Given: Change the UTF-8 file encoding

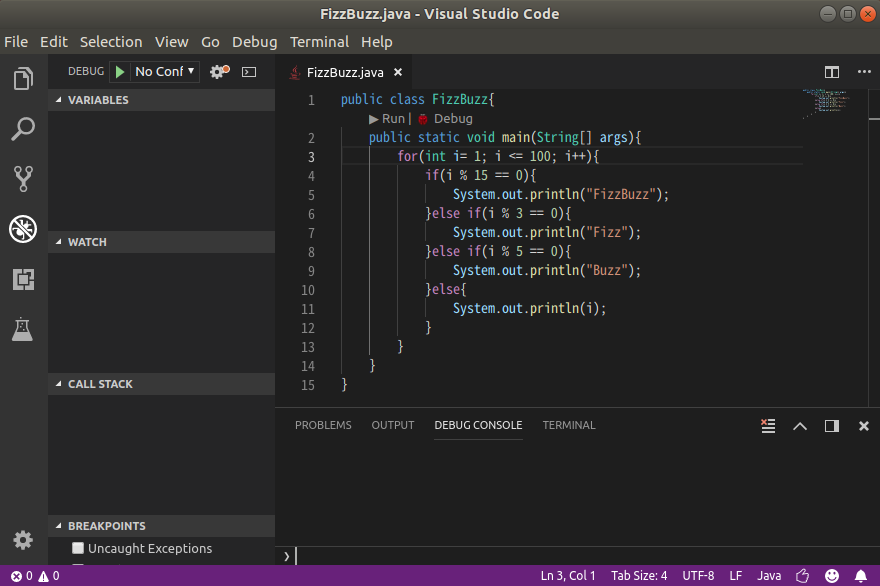Looking at the screenshot, I should point(698,576).
